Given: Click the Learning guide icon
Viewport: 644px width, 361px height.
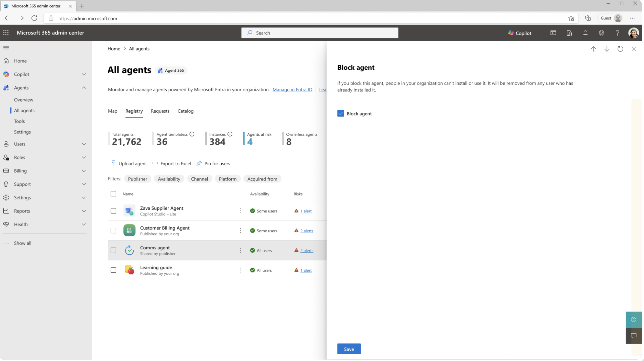Looking at the screenshot, I should 130,270.
